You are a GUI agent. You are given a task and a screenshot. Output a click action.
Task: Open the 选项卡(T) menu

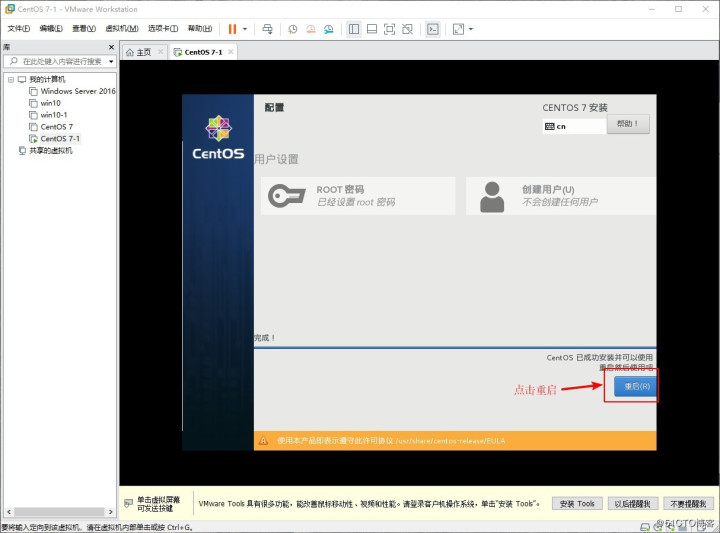point(163,28)
